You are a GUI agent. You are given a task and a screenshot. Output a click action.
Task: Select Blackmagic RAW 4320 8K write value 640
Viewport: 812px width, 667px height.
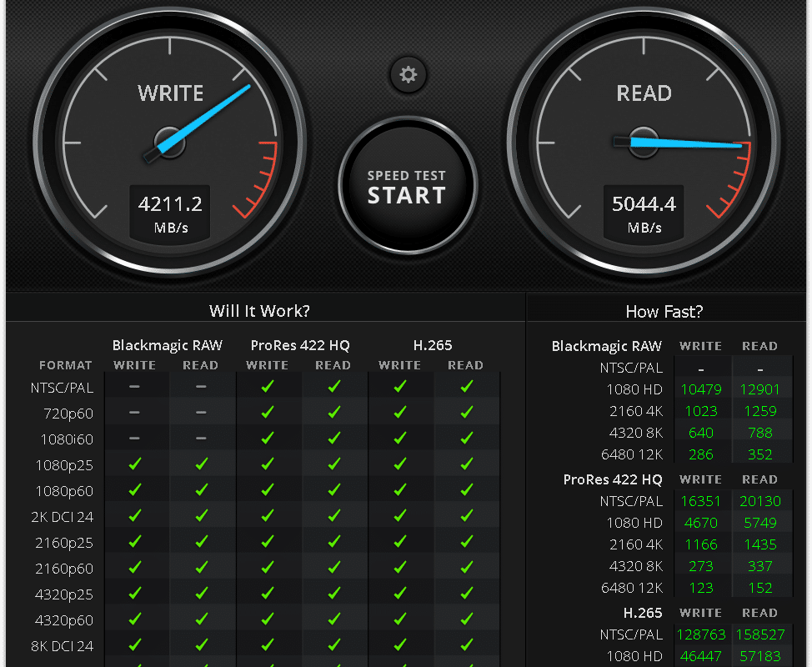pos(701,433)
